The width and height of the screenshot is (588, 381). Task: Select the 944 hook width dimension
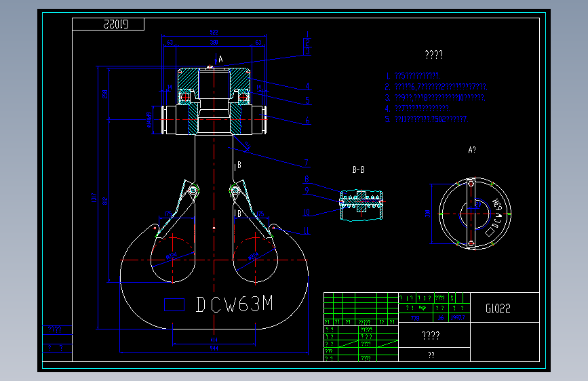[x=214, y=348]
